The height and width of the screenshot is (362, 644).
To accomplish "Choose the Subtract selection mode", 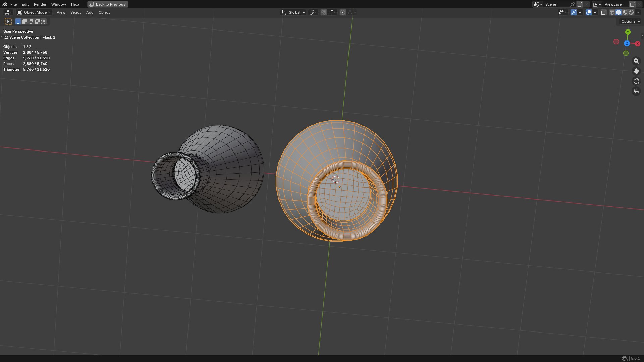I will click(31, 21).
